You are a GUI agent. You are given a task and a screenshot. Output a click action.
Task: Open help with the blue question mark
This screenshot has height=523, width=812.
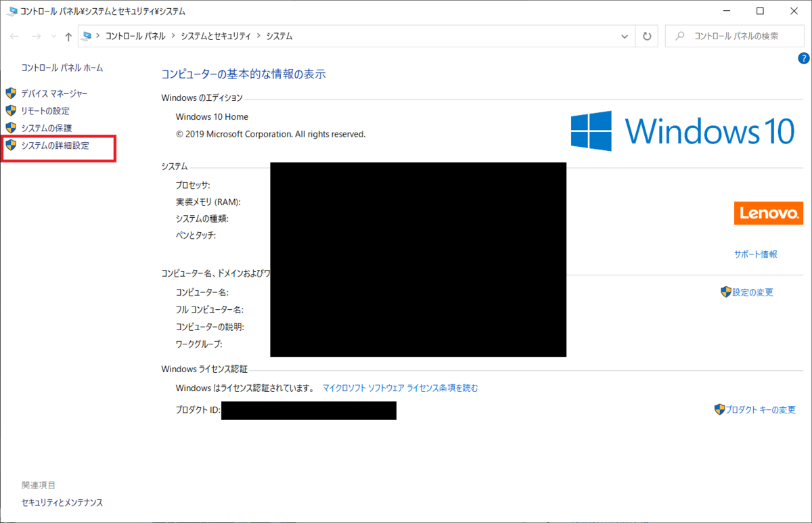coord(804,58)
